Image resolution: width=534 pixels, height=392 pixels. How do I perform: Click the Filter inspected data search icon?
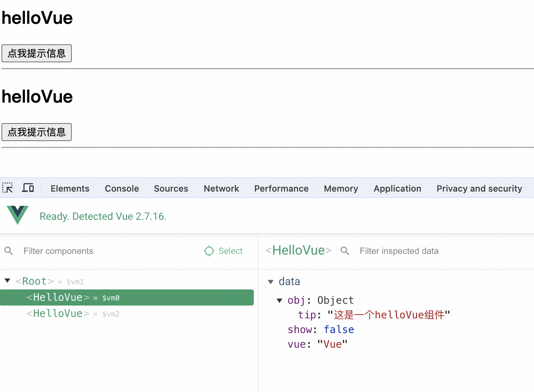[x=345, y=251]
